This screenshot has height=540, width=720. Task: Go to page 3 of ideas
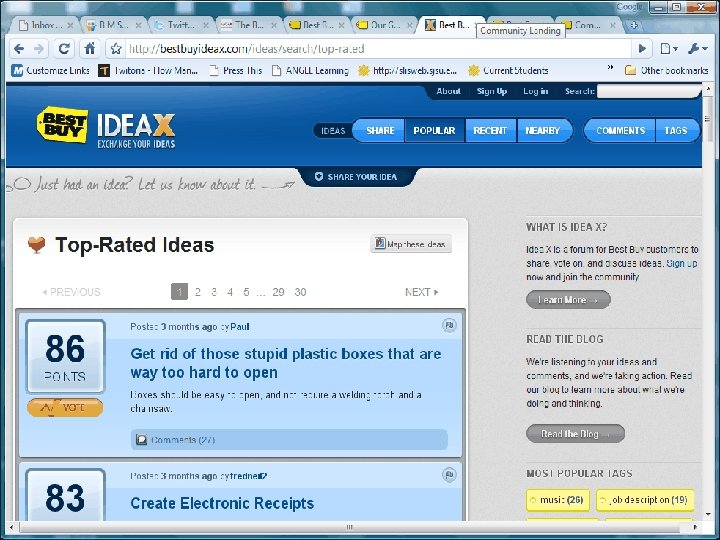[214, 292]
